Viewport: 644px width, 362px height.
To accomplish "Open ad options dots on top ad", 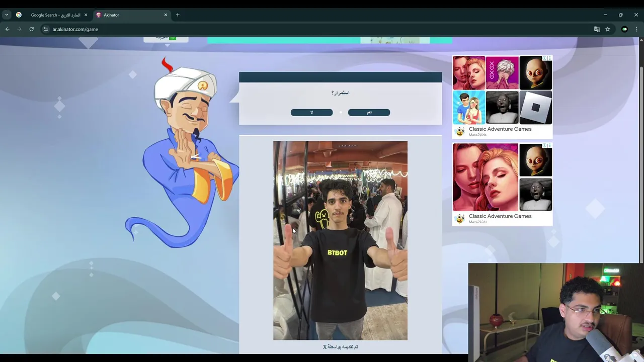I will pyautogui.click(x=549, y=58).
